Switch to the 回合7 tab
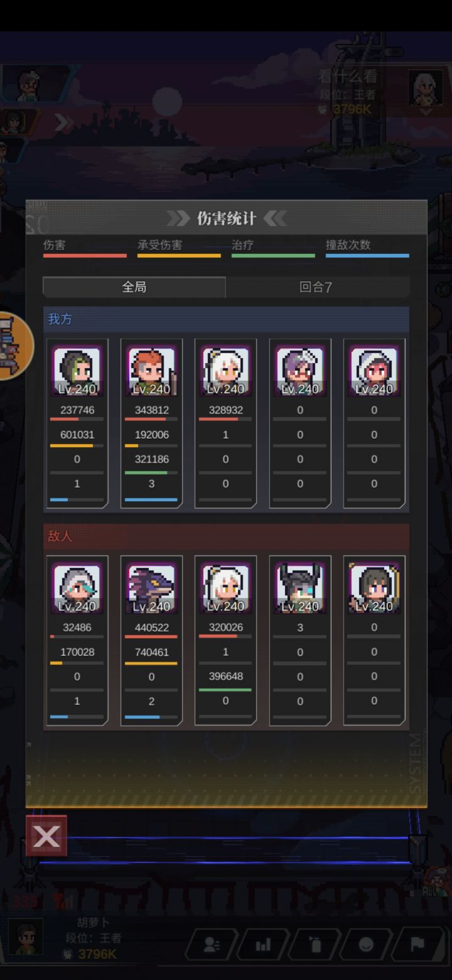Image resolution: width=452 pixels, height=980 pixels. tap(316, 287)
